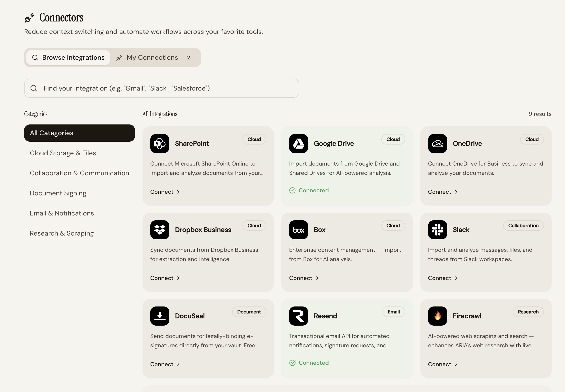Connect the Dropbox Business integration

pyautogui.click(x=165, y=278)
